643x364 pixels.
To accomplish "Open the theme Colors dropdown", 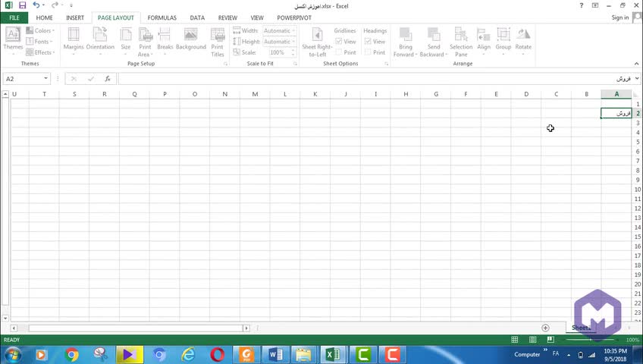I will [40, 30].
